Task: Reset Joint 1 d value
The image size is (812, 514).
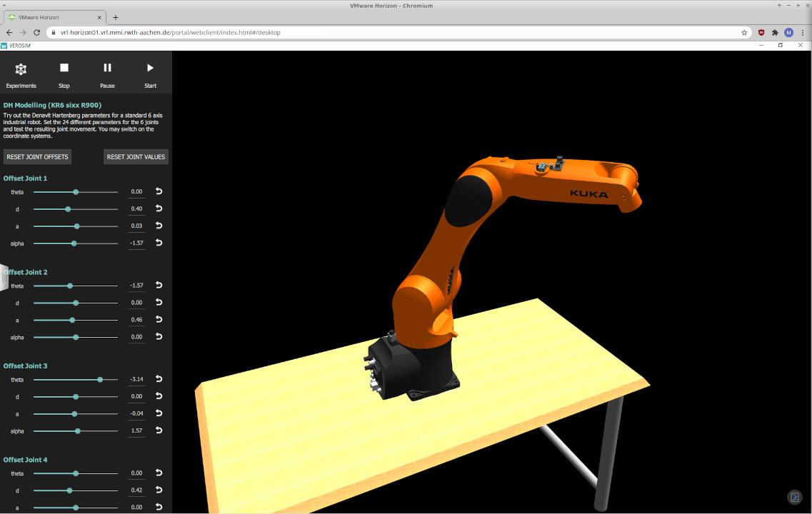Action: pos(159,208)
